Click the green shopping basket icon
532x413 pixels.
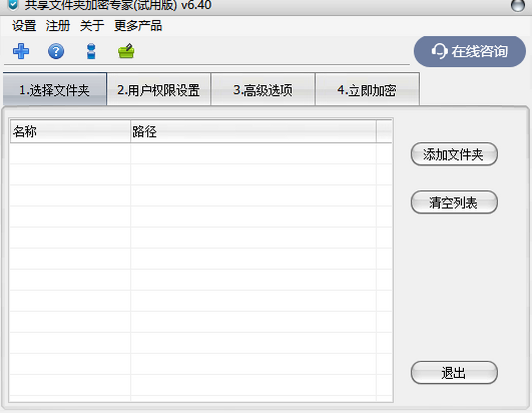pos(126,51)
